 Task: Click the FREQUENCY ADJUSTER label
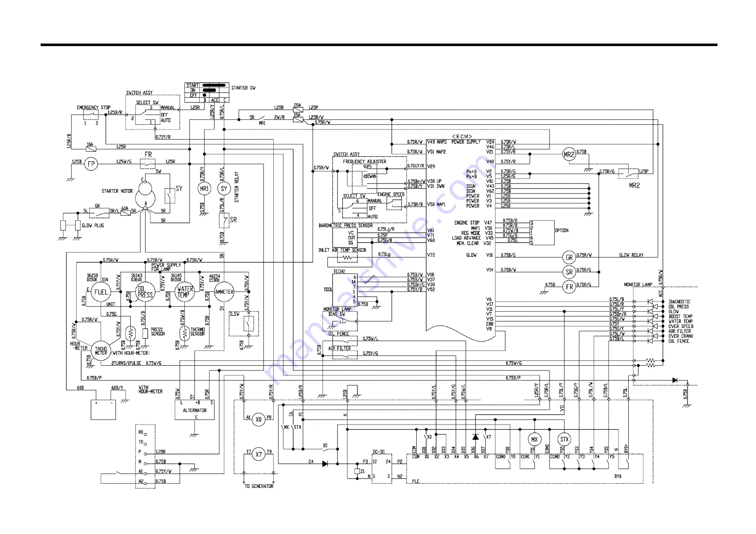coord(365,162)
